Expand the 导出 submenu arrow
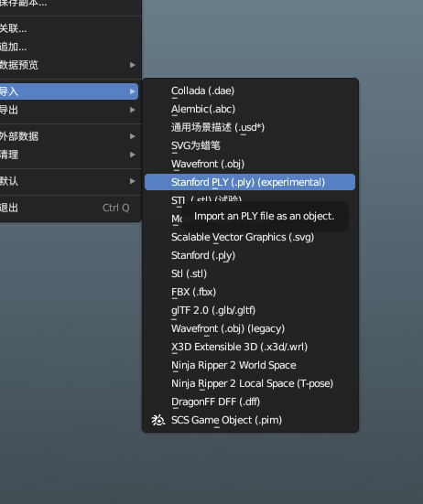 132,110
